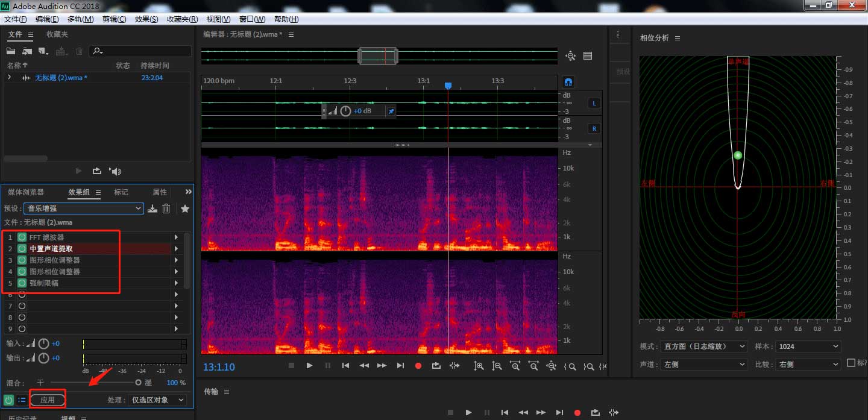Open the 样本 dropdown showing 1024
Viewport: 868px width, 420px height.
click(808, 346)
